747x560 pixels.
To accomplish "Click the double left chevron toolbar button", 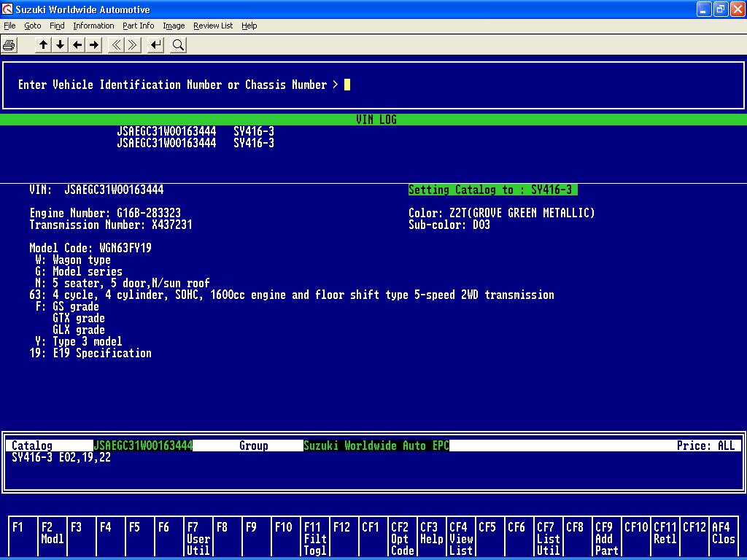I will click(116, 45).
